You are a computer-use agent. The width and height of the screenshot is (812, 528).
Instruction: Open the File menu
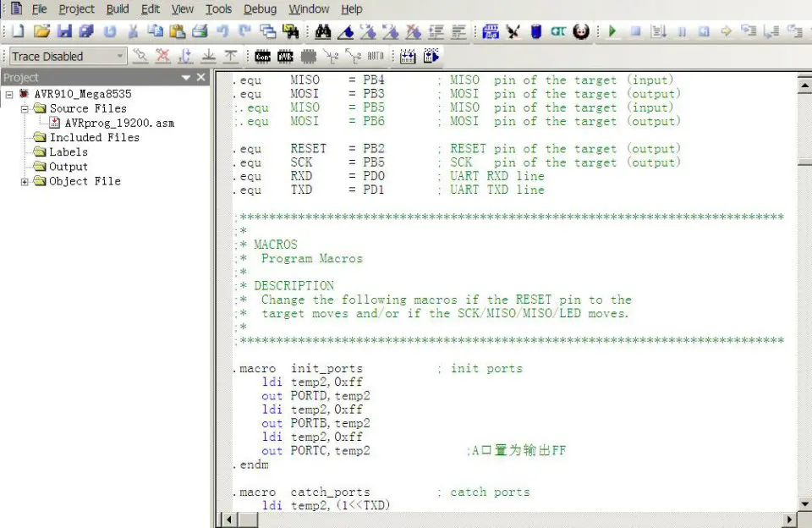[40, 8]
